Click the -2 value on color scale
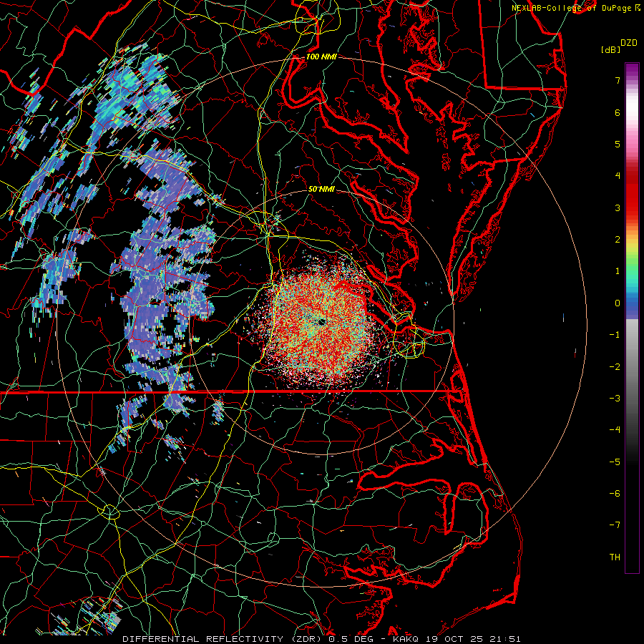 [615, 367]
